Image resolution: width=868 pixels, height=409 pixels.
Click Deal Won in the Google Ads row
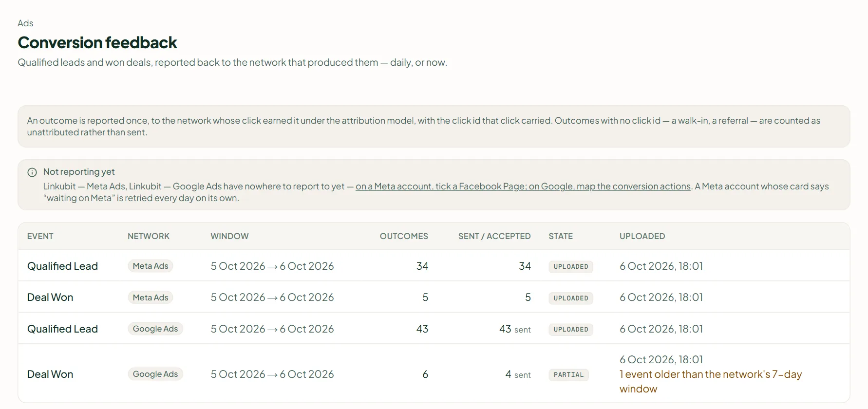click(50, 374)
